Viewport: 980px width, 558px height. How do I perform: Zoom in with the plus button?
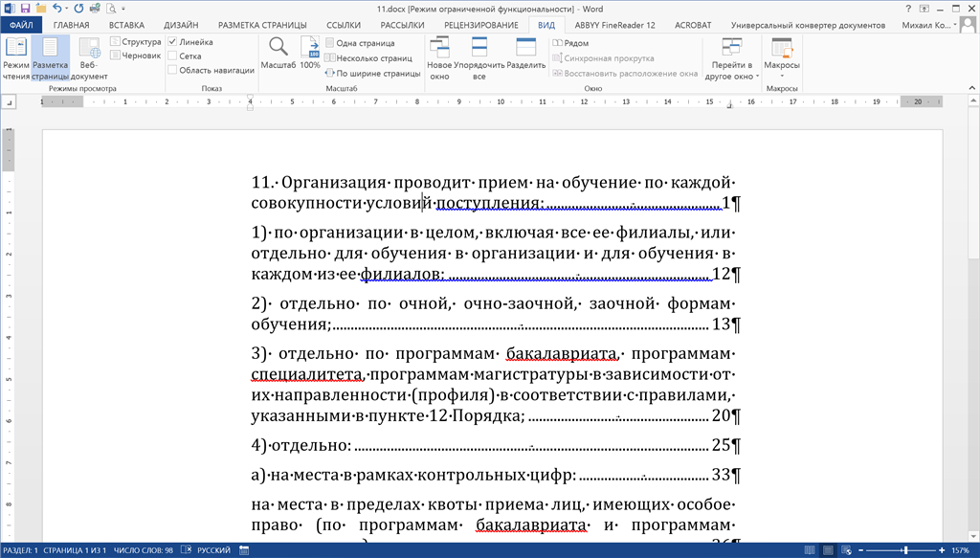coord(942,550)
